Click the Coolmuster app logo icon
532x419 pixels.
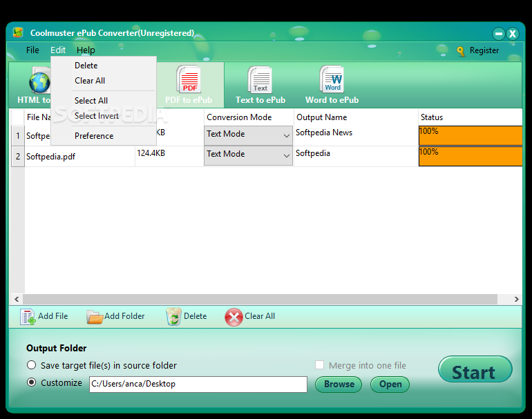[x=18, y=32]
